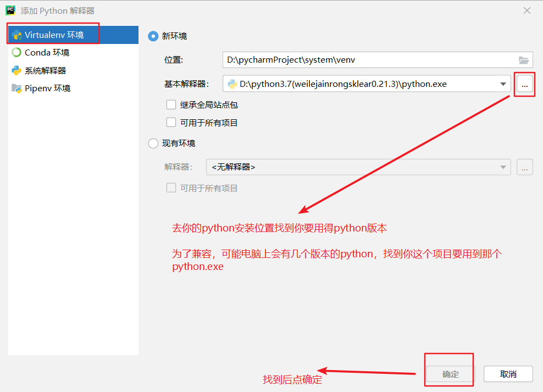Switch to Conda 环境 section
Screen dimensions: 543x392
click(x=73, y=53)
